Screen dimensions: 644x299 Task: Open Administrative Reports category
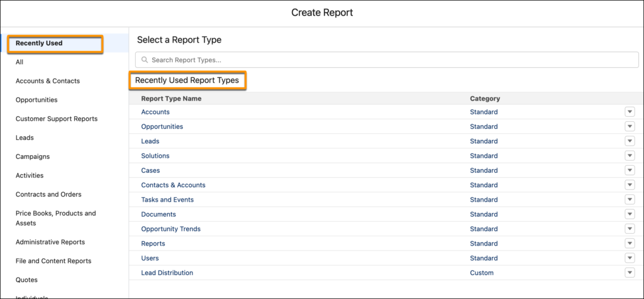point(50,242)
